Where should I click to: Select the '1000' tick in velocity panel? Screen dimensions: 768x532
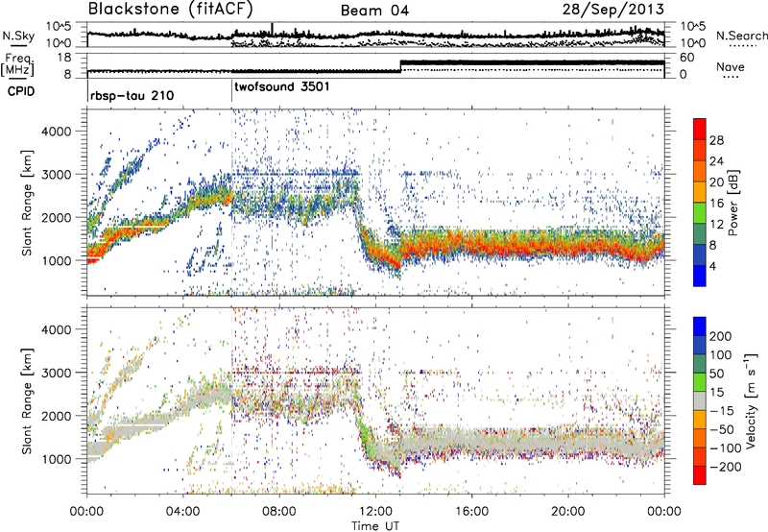click(x=56, y=459)
